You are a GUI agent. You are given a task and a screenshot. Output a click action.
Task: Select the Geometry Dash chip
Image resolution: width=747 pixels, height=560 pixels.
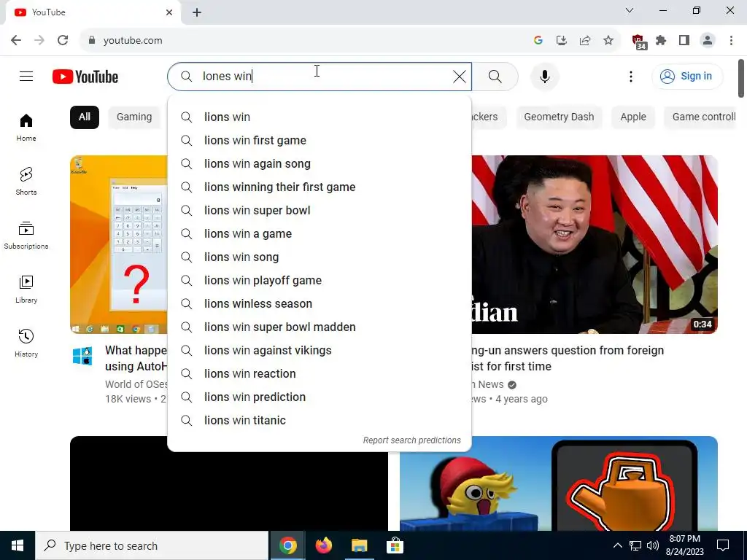559,117
